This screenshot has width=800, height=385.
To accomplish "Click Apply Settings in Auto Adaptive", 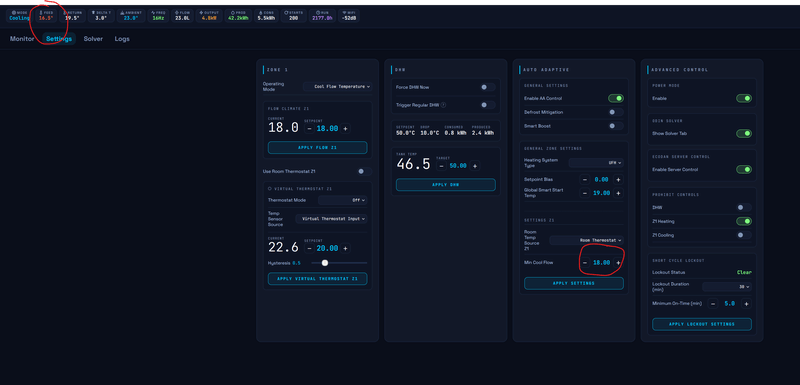I will point(574,283).
